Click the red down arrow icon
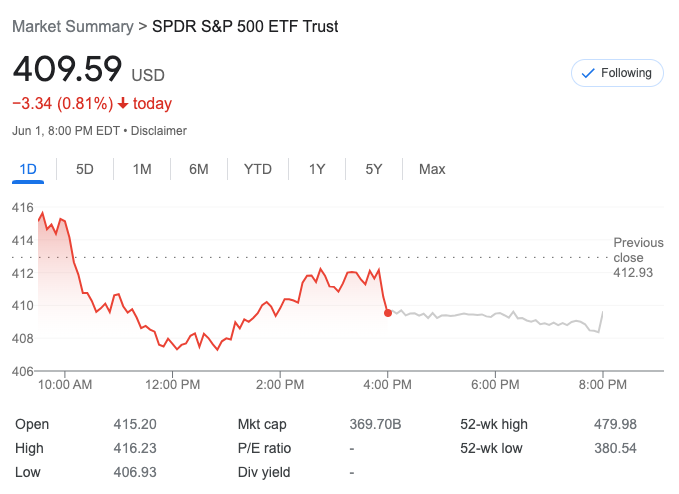 click(123, 104)
